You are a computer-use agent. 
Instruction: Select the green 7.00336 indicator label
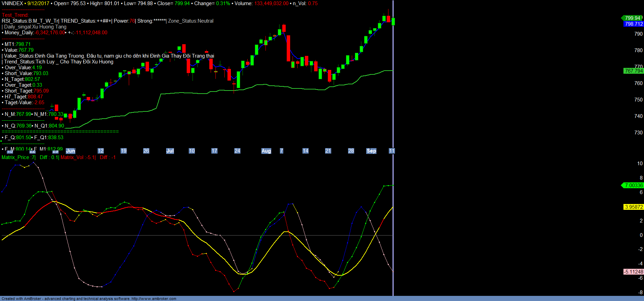point(633,185)
